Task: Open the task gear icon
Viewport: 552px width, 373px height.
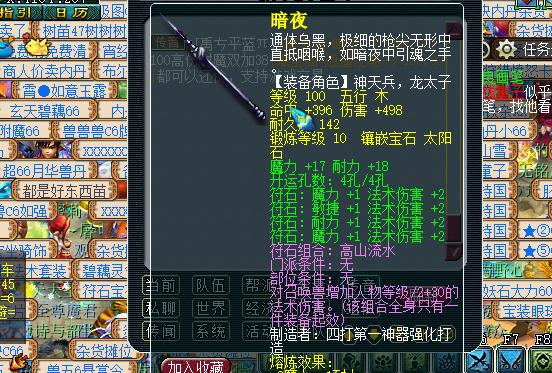Action: coord(506,49)
